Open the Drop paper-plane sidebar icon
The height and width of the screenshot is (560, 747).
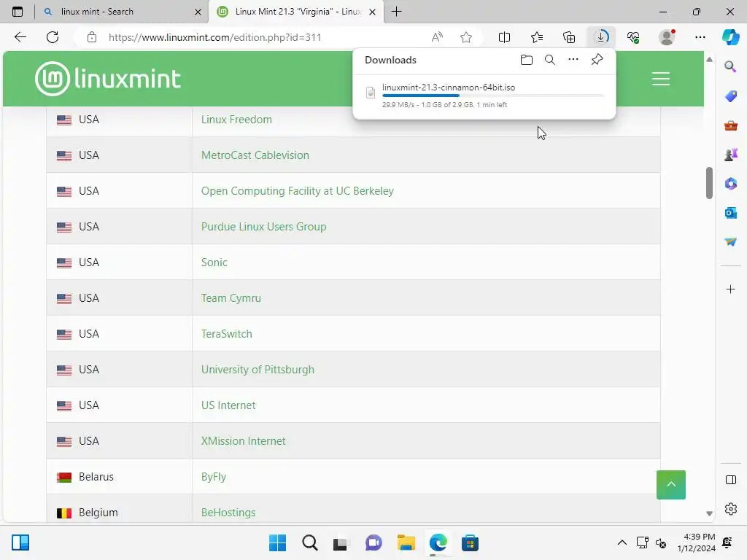730,242
